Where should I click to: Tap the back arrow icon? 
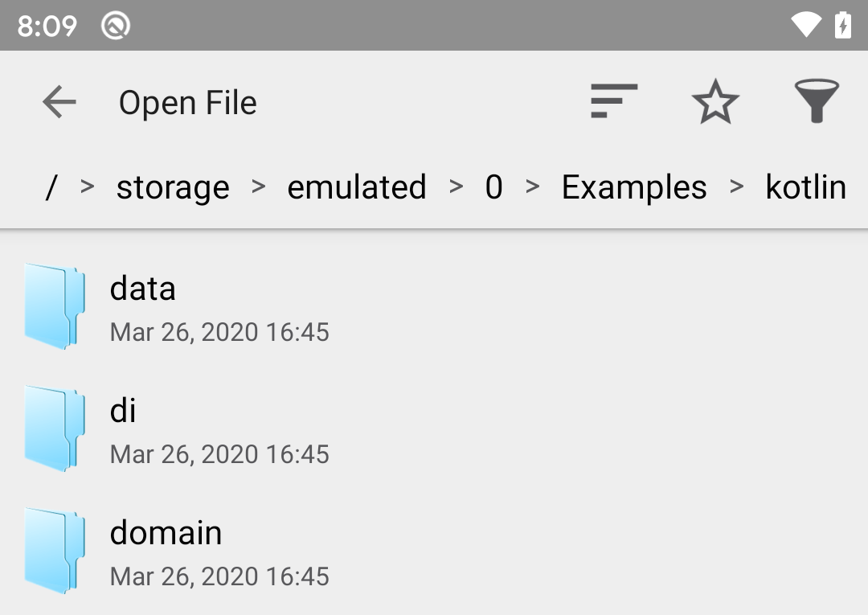[x=59, y=102]
